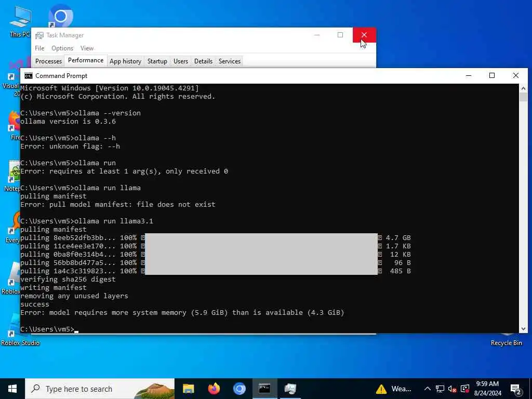
Task: Click the Type here to search box
Action: click(x=100, y=389)
